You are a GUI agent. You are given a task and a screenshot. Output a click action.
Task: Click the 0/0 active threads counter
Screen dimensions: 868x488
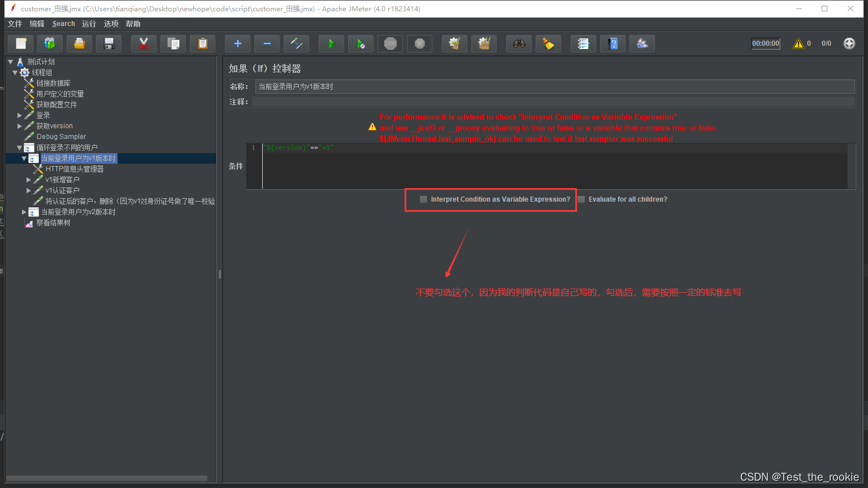tap(826, 43)
